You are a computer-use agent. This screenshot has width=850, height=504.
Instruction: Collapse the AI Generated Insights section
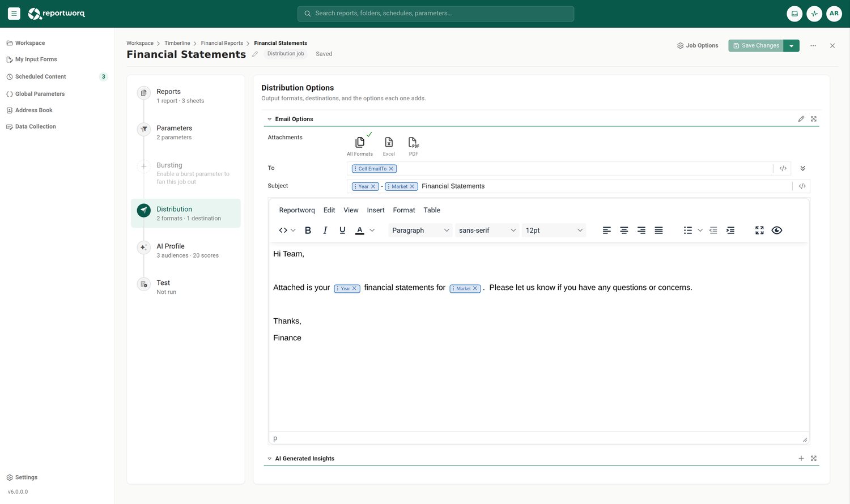(270, 459)
